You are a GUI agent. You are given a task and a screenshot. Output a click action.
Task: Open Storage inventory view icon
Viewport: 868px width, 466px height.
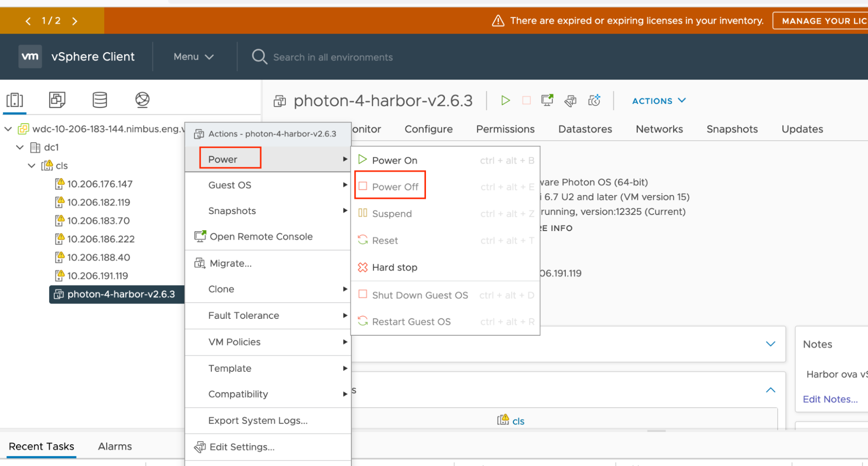coord(100,100)
